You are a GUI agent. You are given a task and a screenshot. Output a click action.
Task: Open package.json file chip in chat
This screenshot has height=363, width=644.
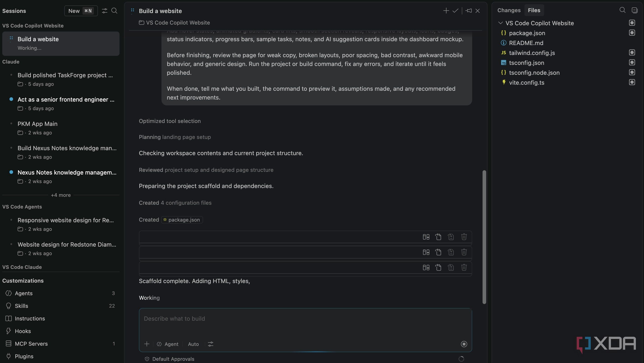tap(182, 220)
